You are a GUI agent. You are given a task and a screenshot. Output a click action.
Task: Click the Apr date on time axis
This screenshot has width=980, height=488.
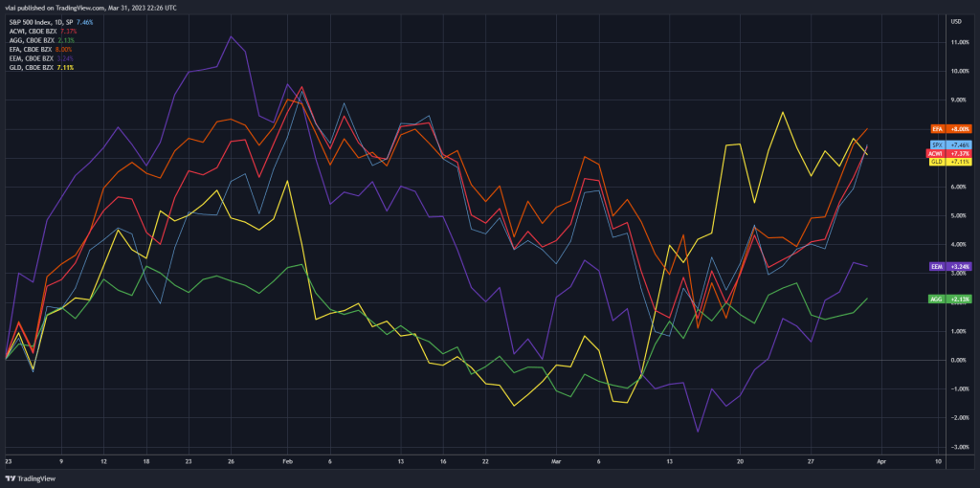(880, 461)
